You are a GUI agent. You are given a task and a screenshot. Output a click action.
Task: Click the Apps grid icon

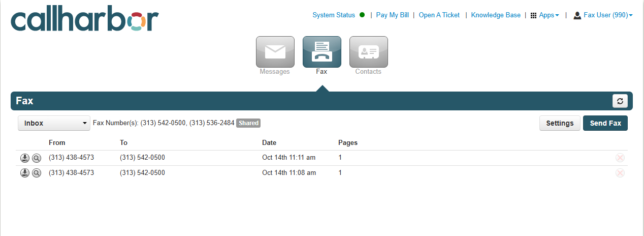click(x=533, y=15)
